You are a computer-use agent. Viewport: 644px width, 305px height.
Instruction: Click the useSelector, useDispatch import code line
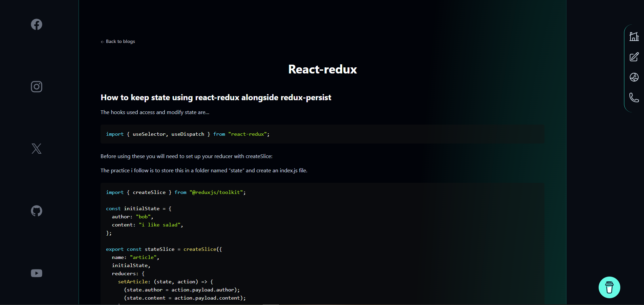point(188,134)
